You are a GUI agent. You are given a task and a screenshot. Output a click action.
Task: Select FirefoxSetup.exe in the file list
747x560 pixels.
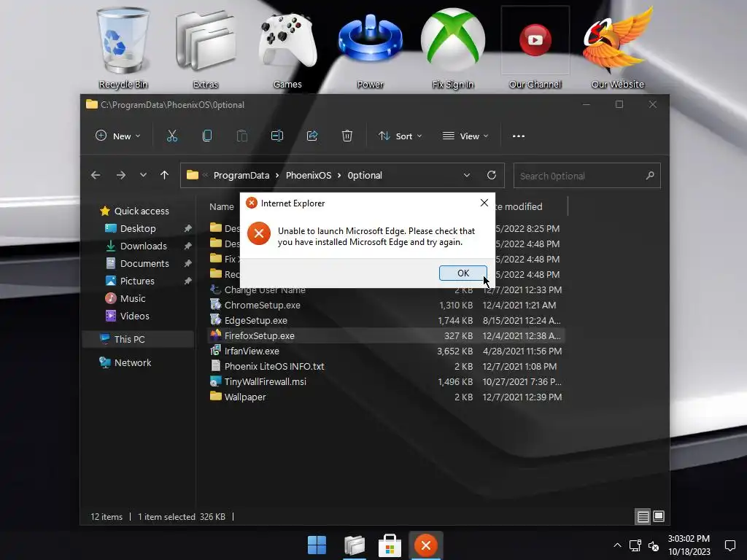point(387,335)
